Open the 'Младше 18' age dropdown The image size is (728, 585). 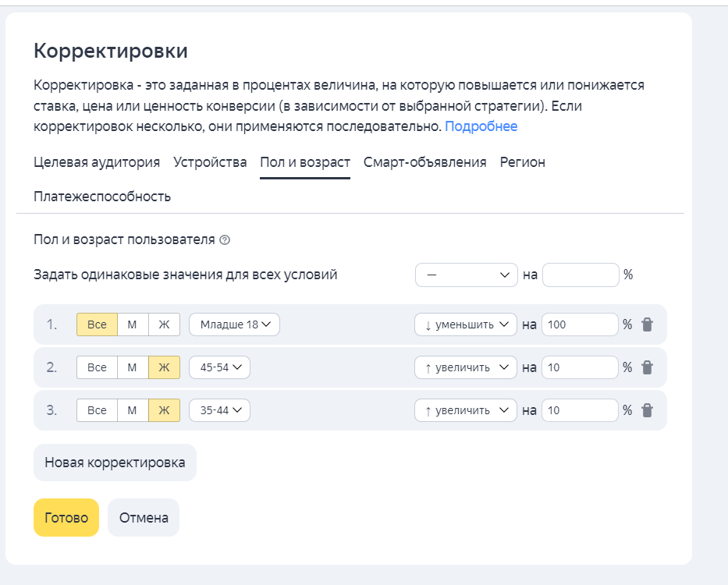[x=234, y=324]
